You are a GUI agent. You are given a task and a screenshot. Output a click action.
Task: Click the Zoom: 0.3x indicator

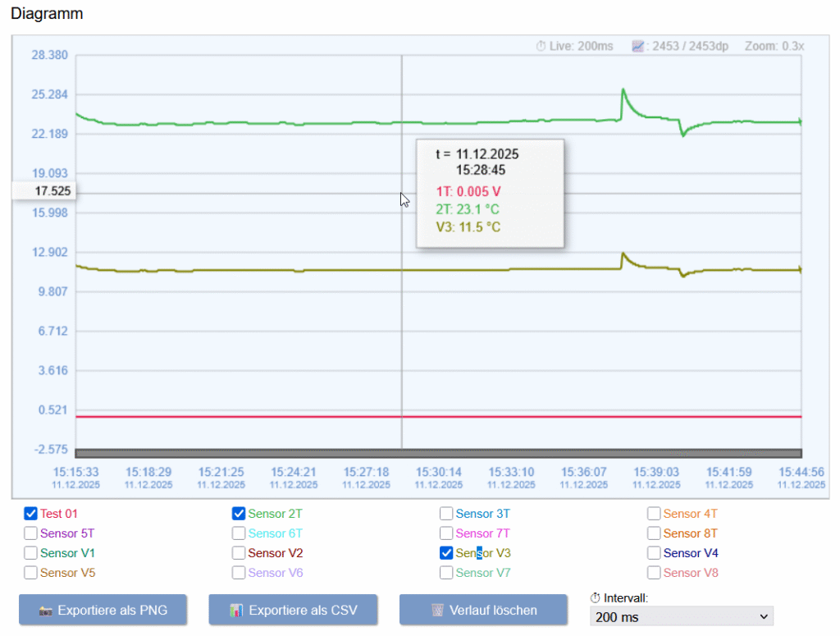pos(774,46)
